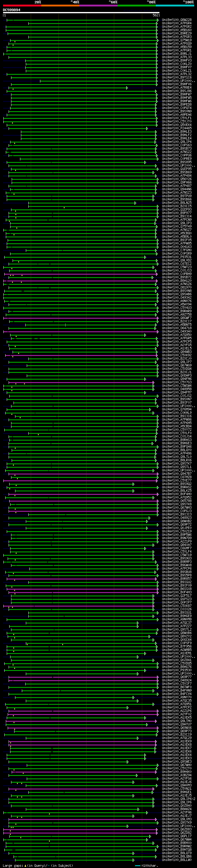Click label UniRef100_A5CBQ0
Viewport: 197px width, 868px height.
pos(177,233)
